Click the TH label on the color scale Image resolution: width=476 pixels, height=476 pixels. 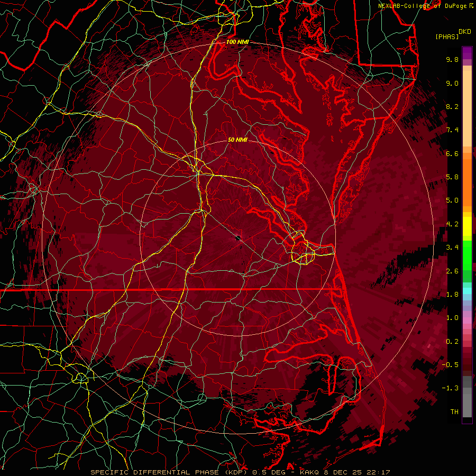(x=454, y=412)
